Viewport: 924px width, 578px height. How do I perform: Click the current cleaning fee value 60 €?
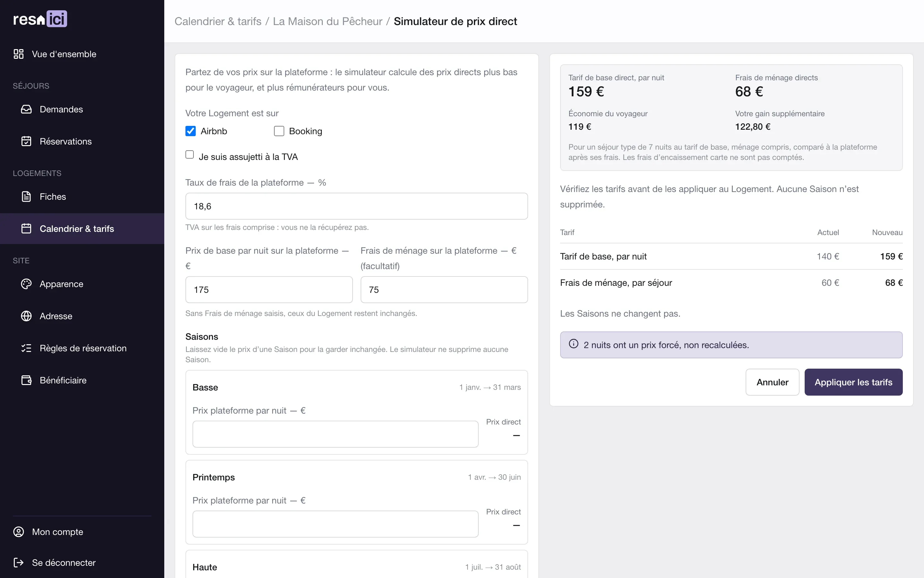coord(830,283)
